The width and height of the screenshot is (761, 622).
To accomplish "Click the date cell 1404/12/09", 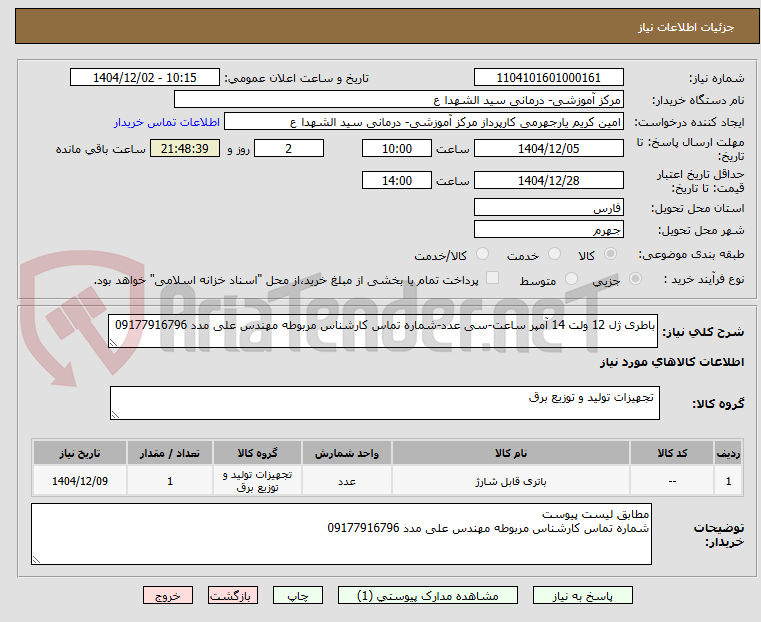I will click(x=80, y=481).
